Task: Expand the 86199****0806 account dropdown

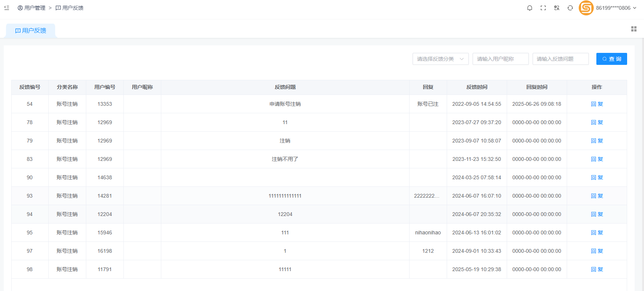Action: [x=616, y=8]
